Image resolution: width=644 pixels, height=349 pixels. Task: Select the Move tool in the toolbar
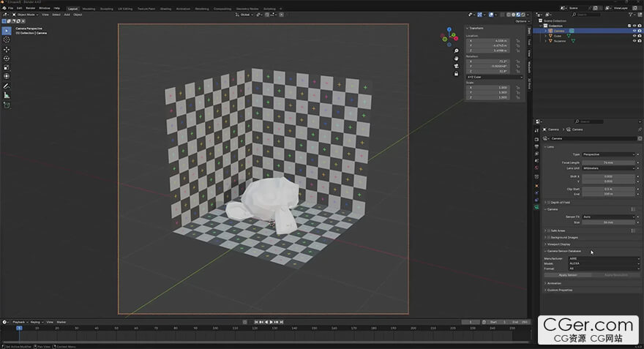[x=7, y=49]
